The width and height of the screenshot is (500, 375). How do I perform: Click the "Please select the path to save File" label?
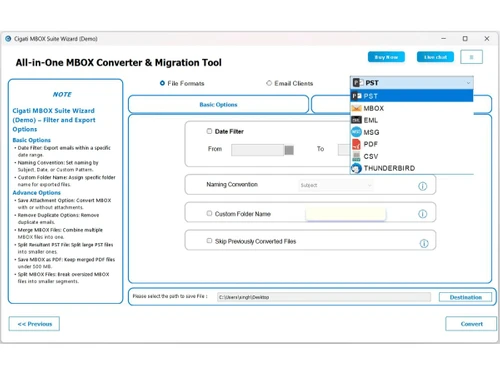(x=170, y=296)
